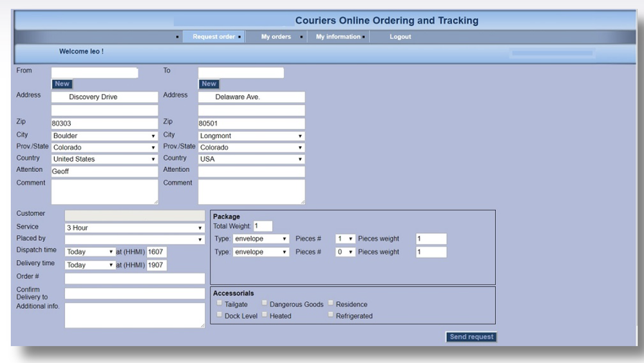Open Pieces # dropdown showing 0
Viewport: 644px width, 363px height.
coord(345,252)
